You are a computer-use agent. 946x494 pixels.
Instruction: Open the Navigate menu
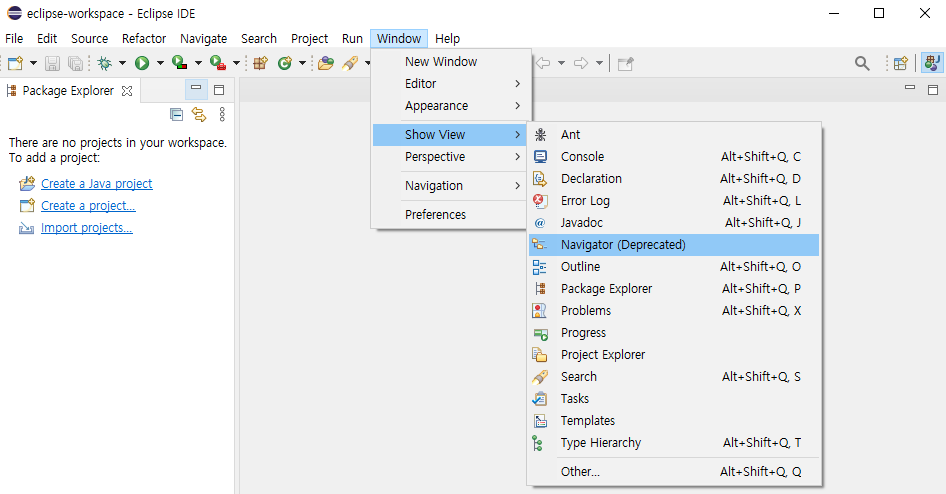[203, 39]
